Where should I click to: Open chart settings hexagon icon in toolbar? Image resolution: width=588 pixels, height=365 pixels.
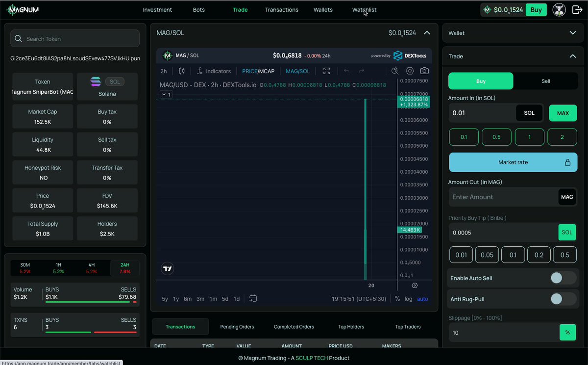click(x=410, y=71)
